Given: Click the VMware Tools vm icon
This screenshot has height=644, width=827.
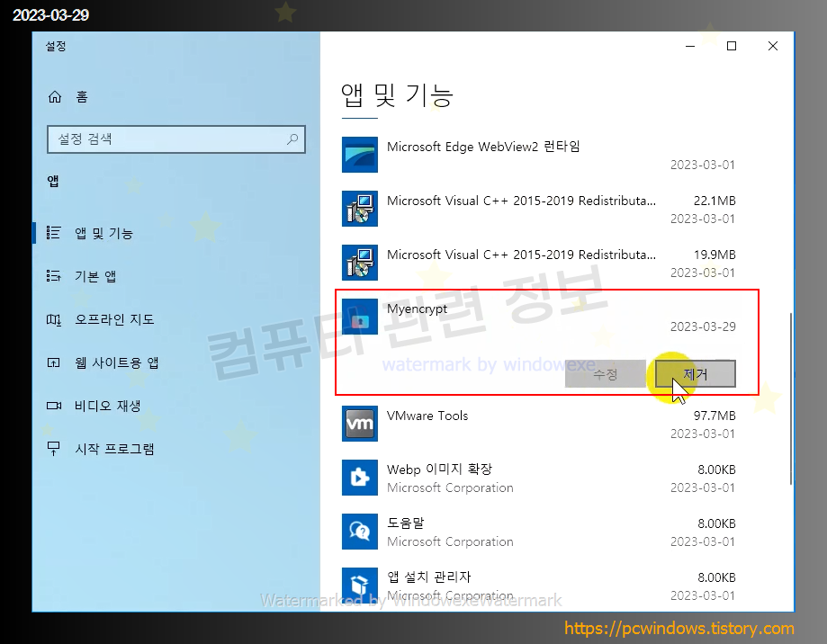Looking at the screenshot, I should coord(360,424).
